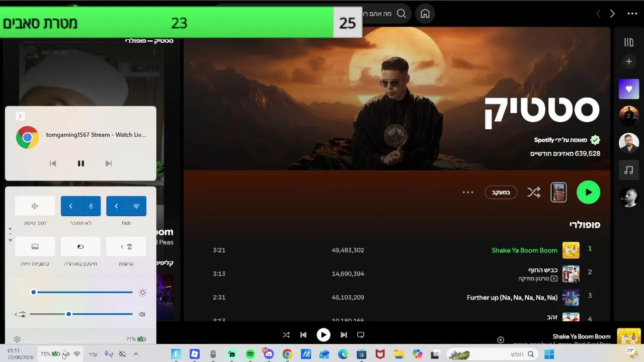
Task: Toggle repeat in the Spotify player bar
Action: [361, 335]
